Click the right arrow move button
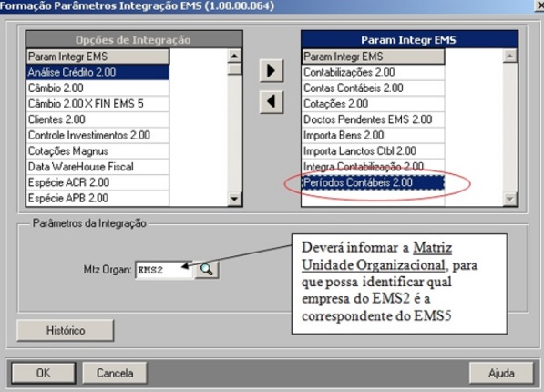Screen dimensions: 544x392 coord(272,71)
